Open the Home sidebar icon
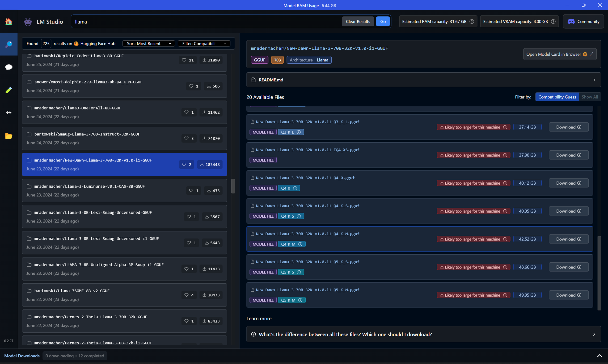Image resolution: width=608 pixels, height=364 pixels. [x=8, y=22]
